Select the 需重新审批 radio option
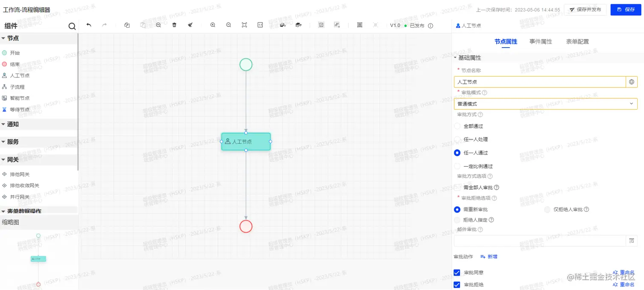The image size is (644, 290). [x=457, y=209]
